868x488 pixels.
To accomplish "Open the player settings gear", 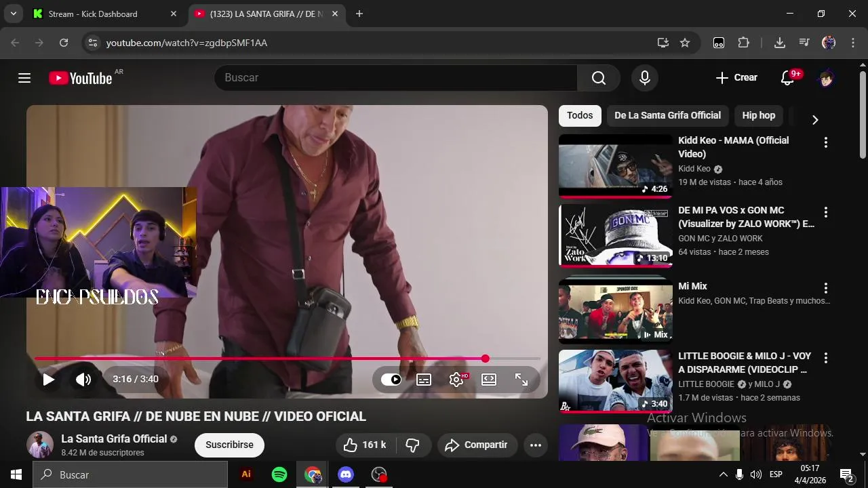I will click(456, 380).
